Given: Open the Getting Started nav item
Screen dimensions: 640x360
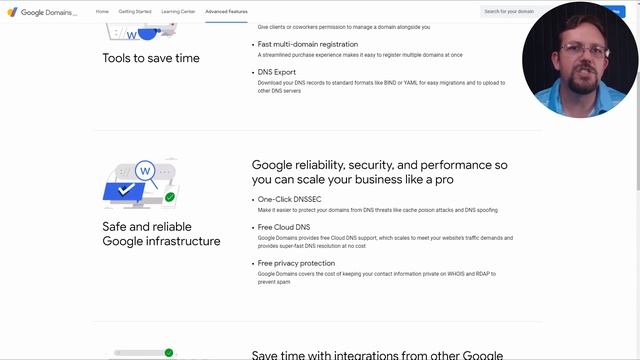Looking at the screenshot, I should coord(135,11).
